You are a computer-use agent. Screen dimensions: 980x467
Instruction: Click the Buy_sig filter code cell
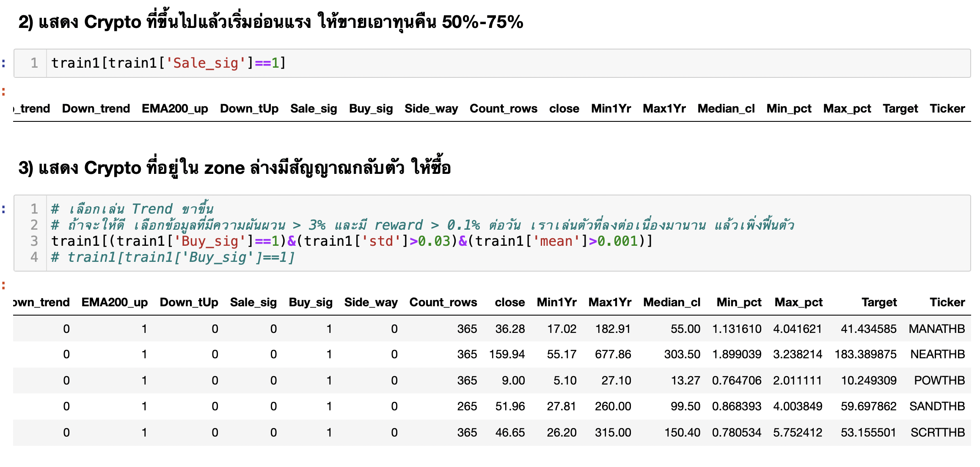click(x=492, y=233)
